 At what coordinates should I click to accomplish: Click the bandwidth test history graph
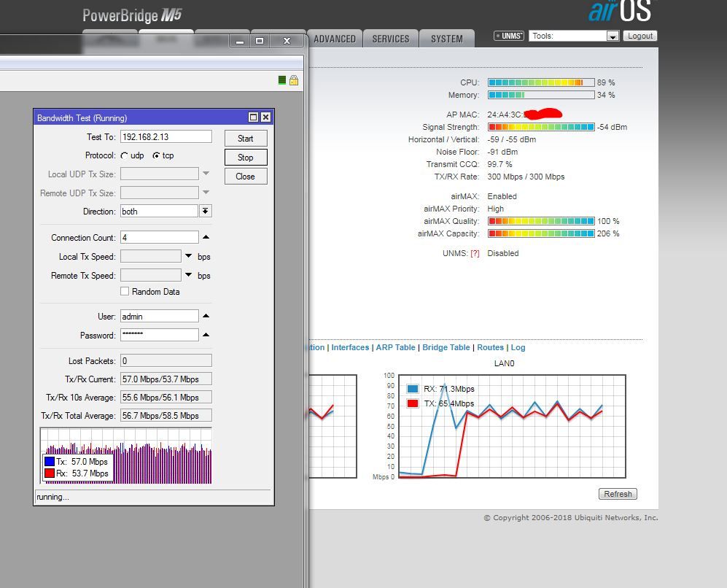126,456
